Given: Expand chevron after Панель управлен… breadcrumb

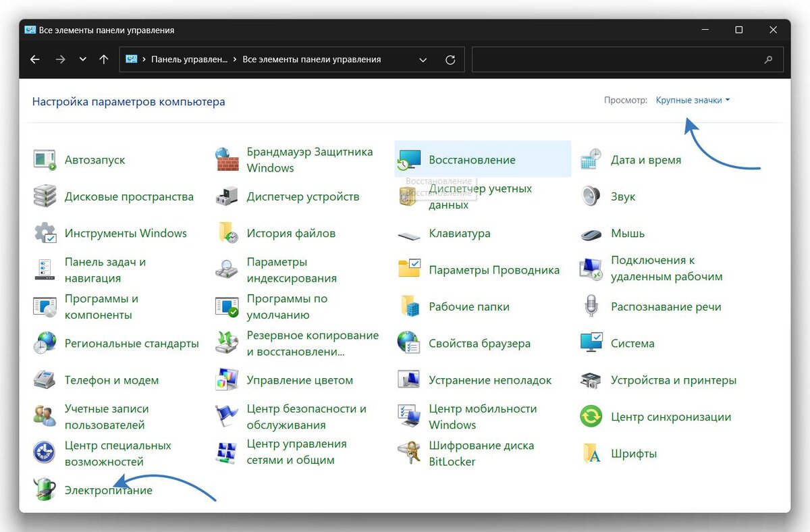Looking at the screenshot, I should (235, 59).
